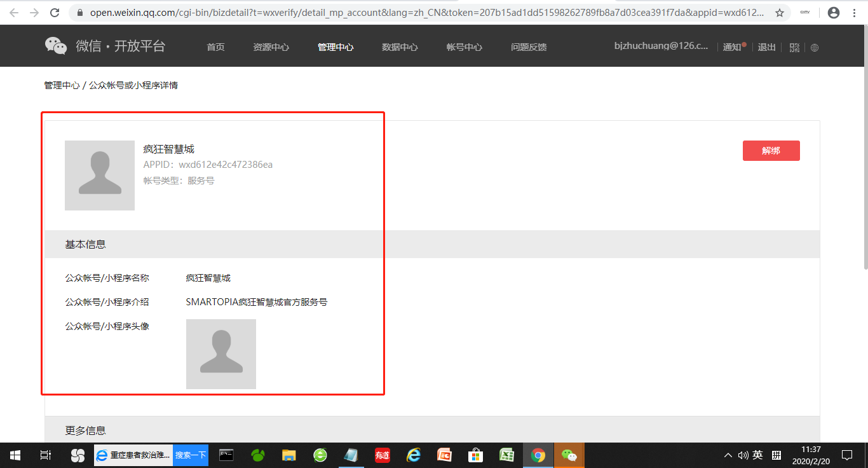This screenshot has width=868, height=468.
Task: Click the browser address bar URL
Action: click(x=426, y=13)
